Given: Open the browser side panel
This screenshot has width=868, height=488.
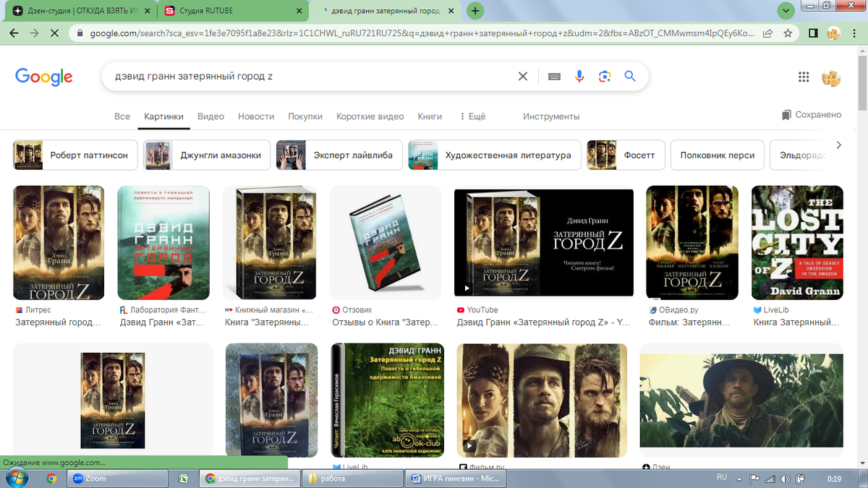Looking at the screenshot, I should click(813, 33).
